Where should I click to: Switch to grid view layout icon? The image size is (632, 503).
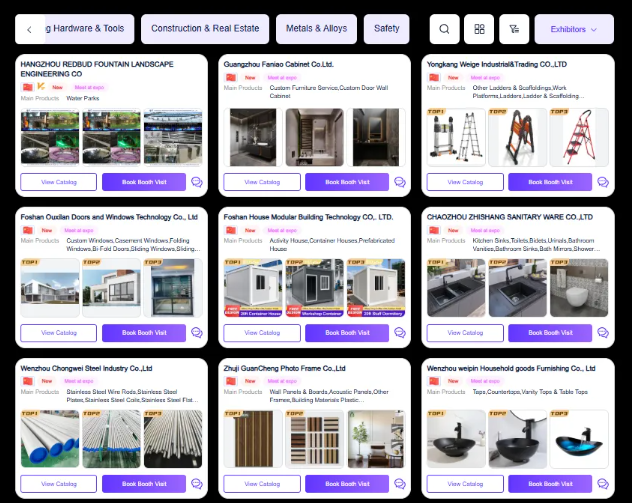coord(479,29)
